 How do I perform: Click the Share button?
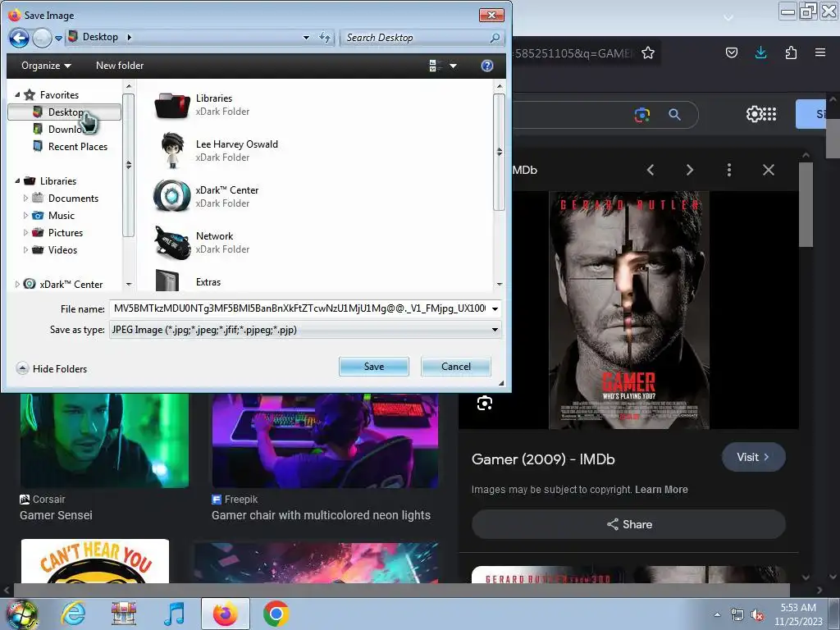(x=628, y=524)
